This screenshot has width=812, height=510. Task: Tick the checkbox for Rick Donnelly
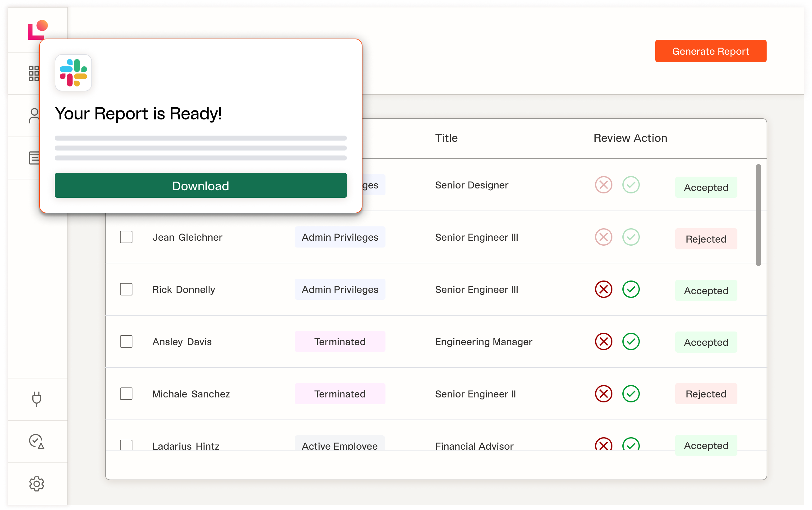click(126, 290)
